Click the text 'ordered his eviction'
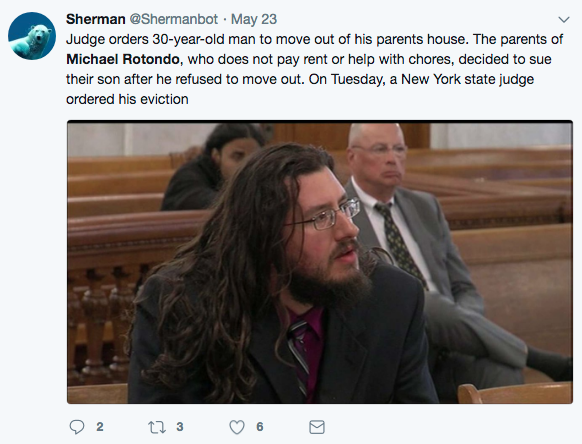 (127, 99)
